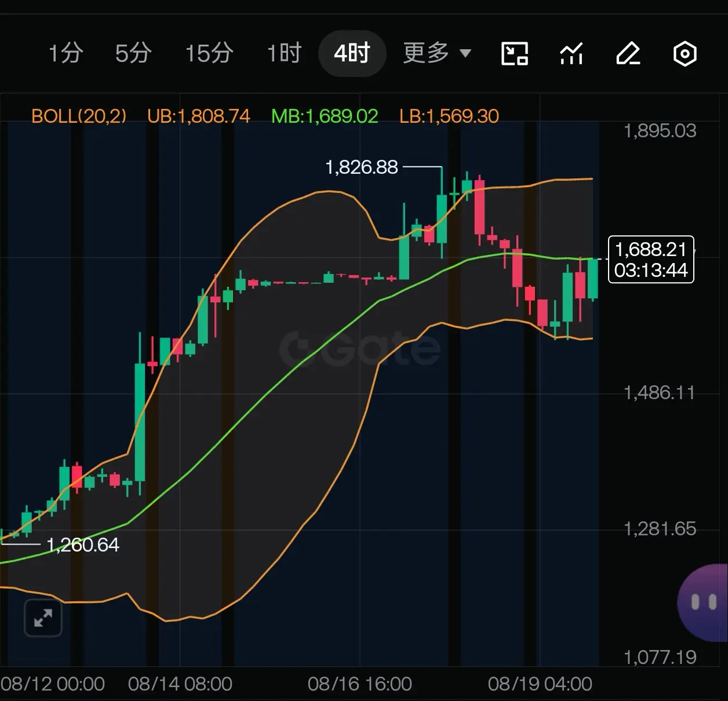Switch to the 1分 timeframe

click(65, 53)
